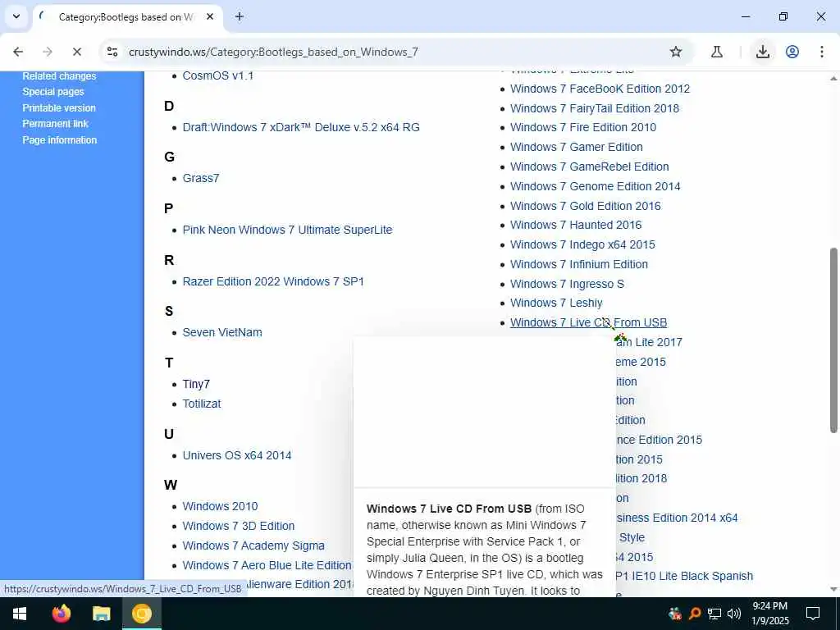Open Windows 7 Gold Edition 2016
This screenshot has width=840, height=630.
point(586,206)
